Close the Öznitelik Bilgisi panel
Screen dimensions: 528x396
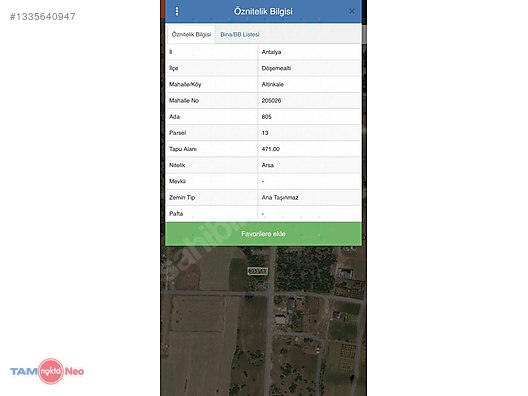(352, 11)
